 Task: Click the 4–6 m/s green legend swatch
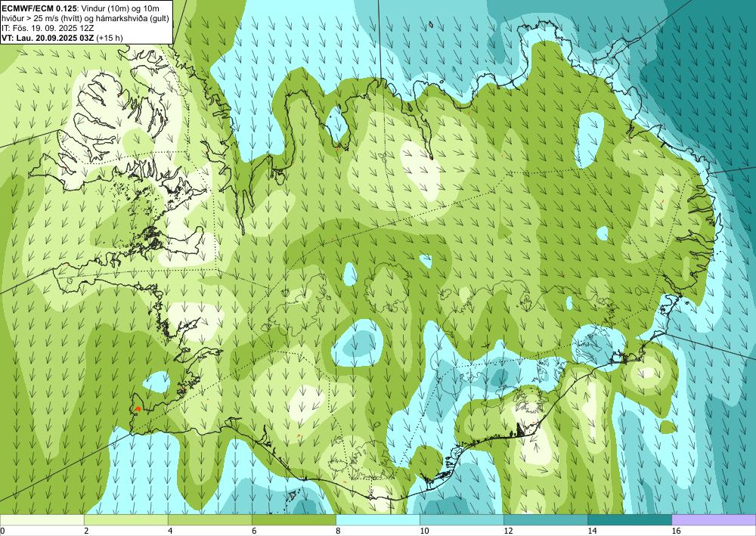209,519
